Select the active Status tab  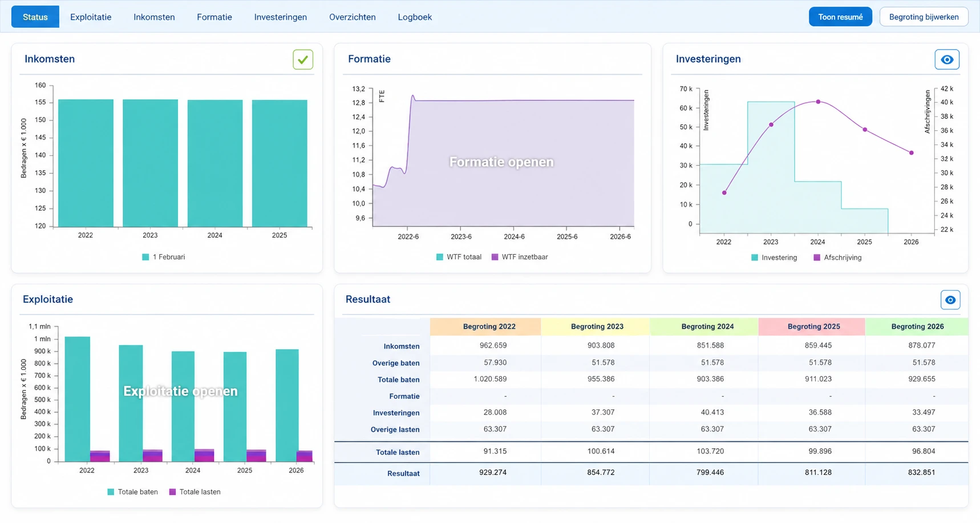35,17
